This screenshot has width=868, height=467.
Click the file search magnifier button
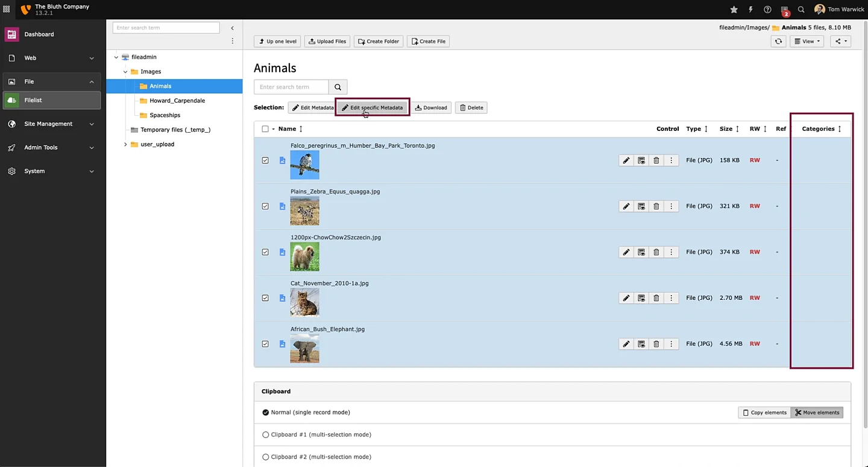(338, 87)
